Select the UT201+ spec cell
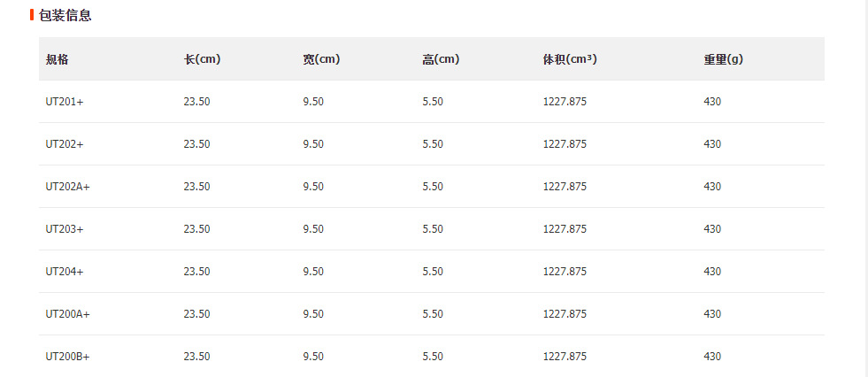 65,102
